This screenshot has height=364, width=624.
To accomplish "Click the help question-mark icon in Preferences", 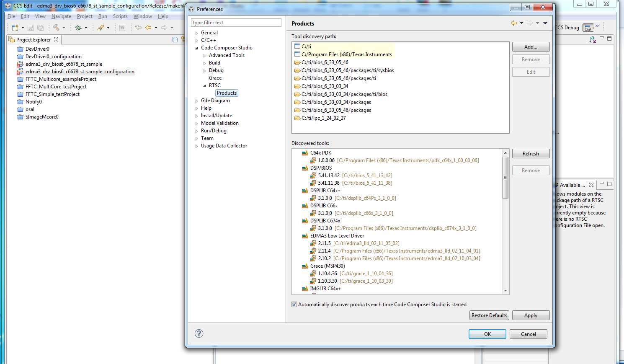I will coord(199,334).
